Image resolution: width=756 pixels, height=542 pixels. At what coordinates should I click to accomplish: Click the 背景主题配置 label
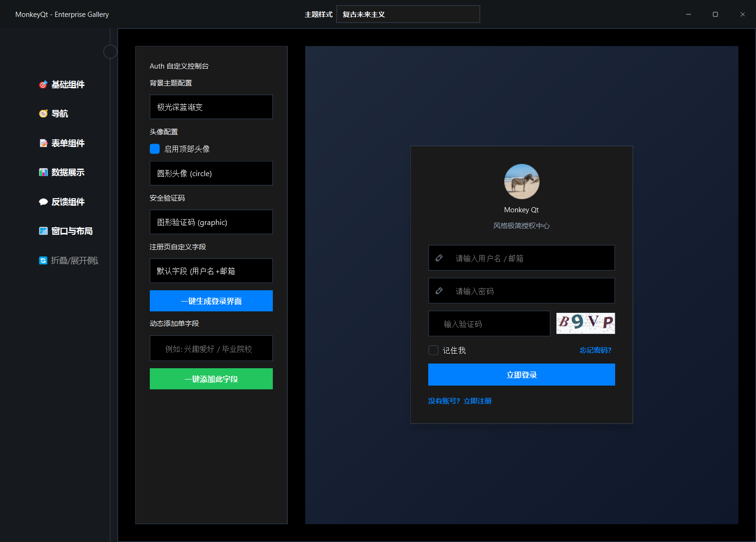pyautogui.click(x=171, y=83)
